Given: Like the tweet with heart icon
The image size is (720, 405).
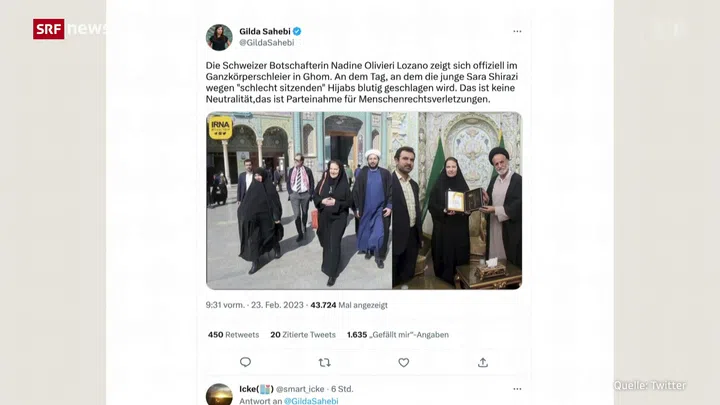Looking at the screenshot, I should (x=404, y=363).
